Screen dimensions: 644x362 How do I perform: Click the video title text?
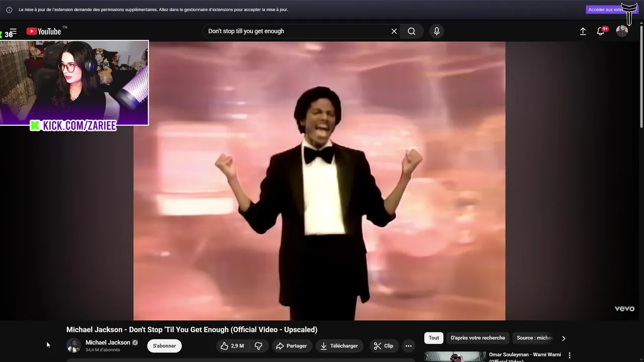coord(192,330)
